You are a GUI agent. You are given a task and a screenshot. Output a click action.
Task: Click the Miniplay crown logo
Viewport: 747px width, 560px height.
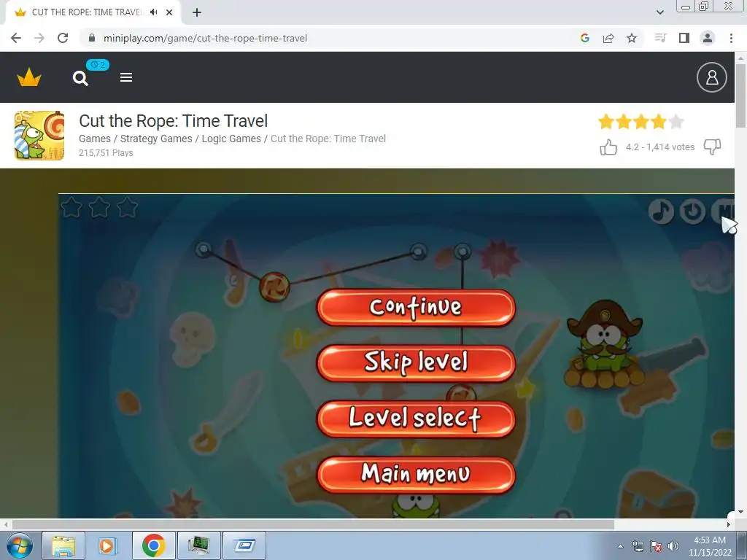point(29,77)
